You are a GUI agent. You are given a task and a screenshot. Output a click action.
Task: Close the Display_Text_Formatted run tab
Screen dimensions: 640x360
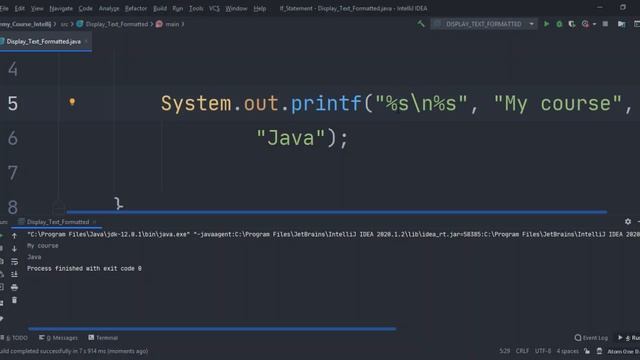94,222
